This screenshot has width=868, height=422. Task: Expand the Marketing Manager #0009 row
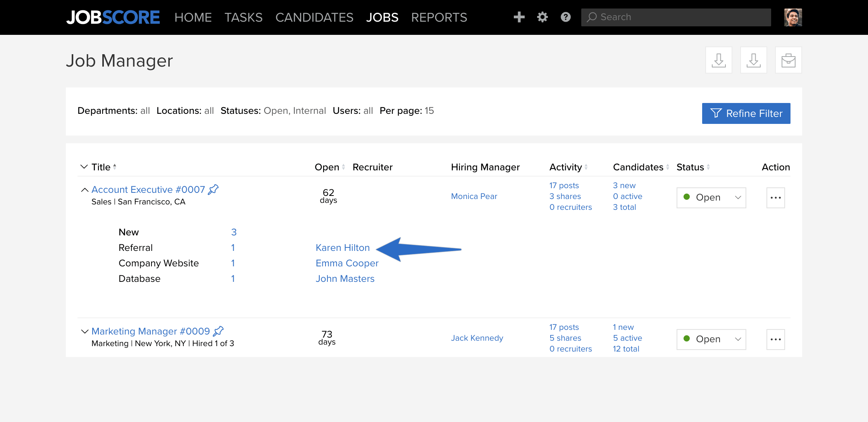pos(84,331)
